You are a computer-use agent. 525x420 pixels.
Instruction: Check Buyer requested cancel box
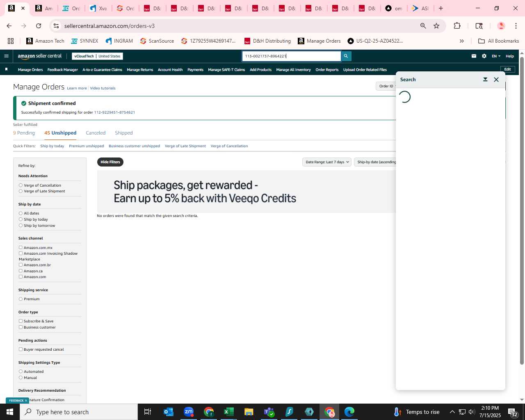(x=21, y=349)
